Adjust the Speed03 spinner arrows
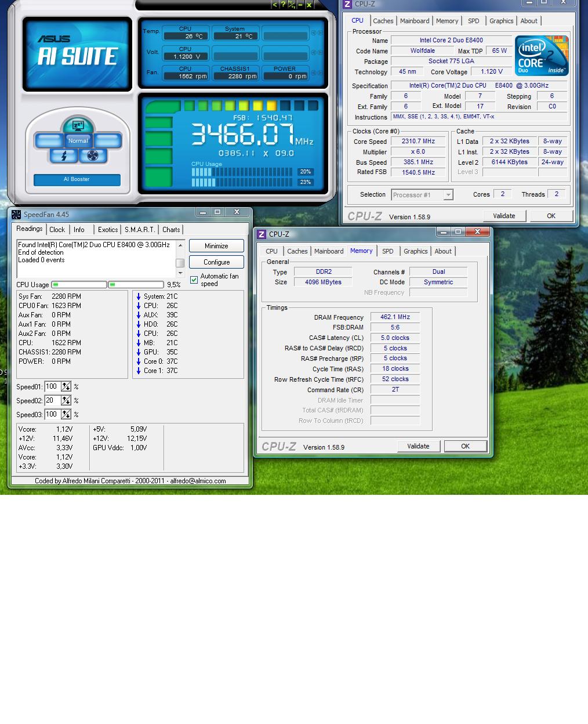Image resolution: width=588 pixels, height=724 pixels. [x=66, y=414]
